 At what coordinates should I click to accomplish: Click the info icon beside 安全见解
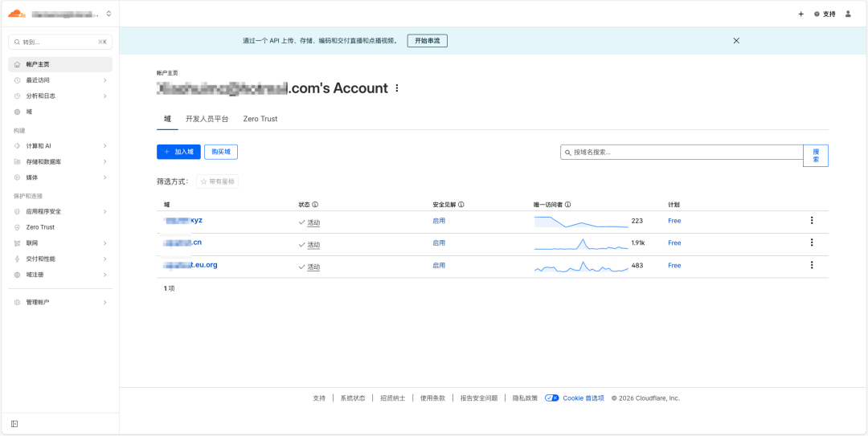(461, 205)
